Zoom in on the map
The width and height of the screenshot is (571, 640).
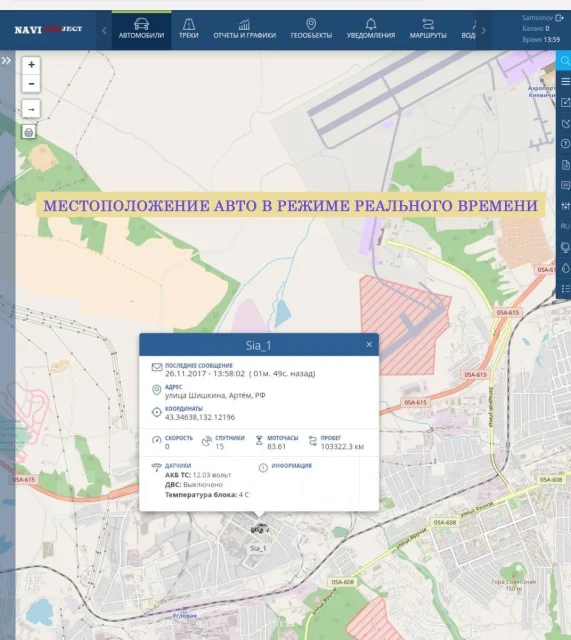pos(31,64)
